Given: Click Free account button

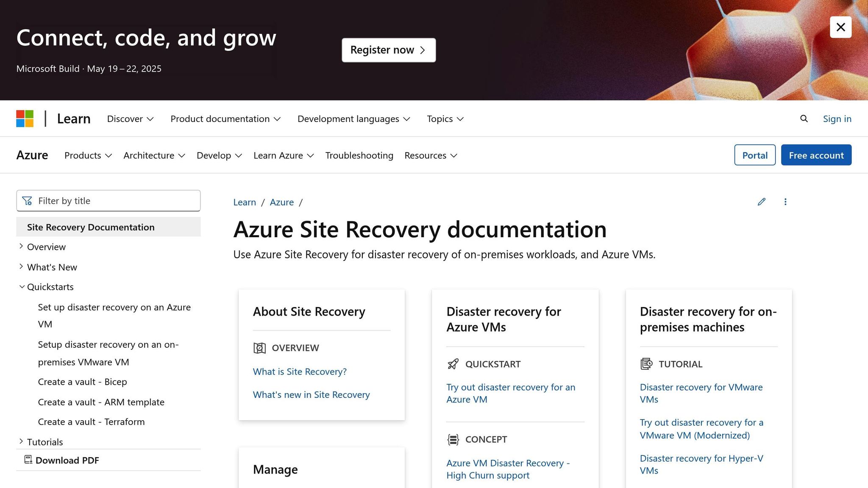Looking at the screenshot, I should [x=816, y=155].
